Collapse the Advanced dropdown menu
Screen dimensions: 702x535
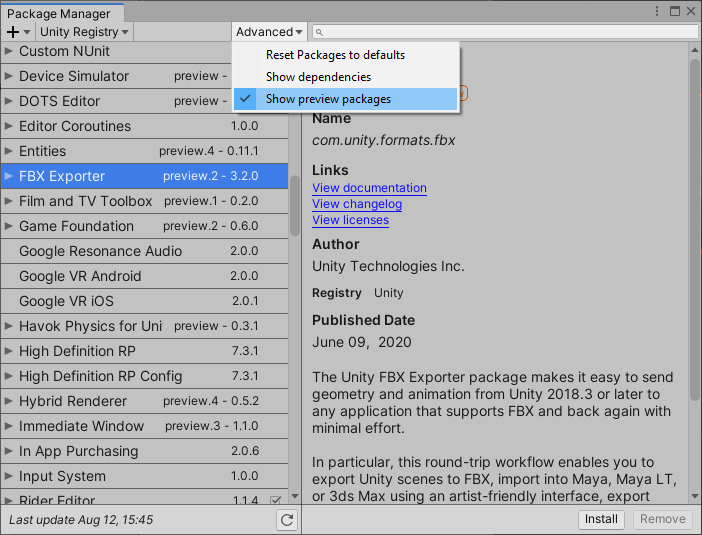point(268,32)
